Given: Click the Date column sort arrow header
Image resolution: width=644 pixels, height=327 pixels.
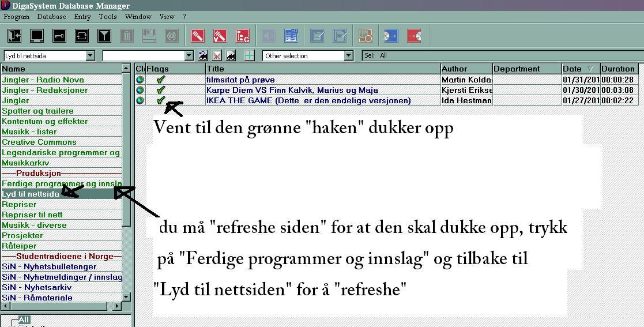Looking at the screenshot, I should pyautogui.click(x=590, y=69).
